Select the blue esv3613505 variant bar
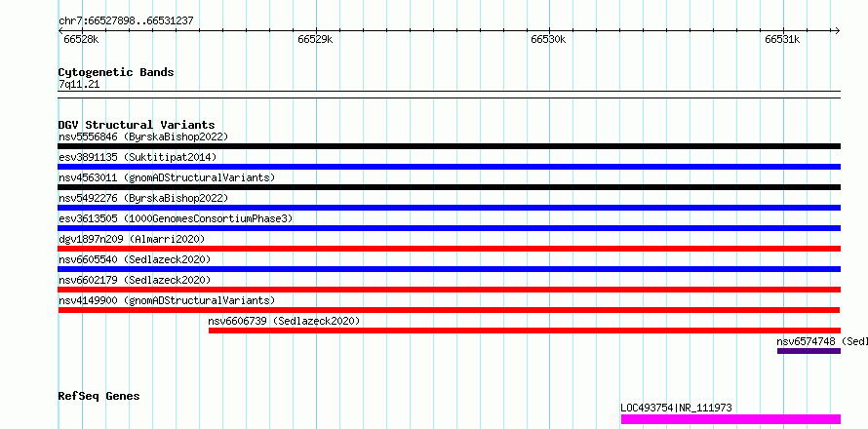This screenshot has height=429, width=868. point(450,228)
